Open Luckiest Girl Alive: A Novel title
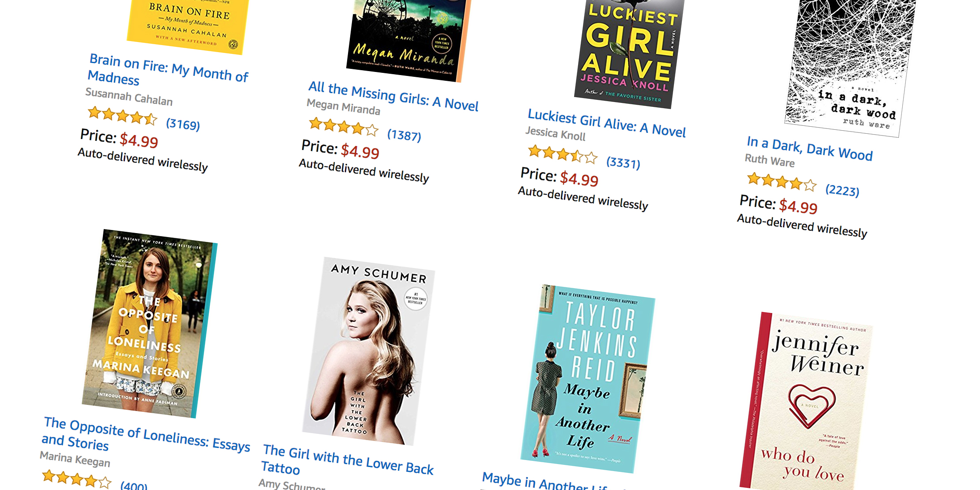Screen dimensions: 980x490 pyautogui.click(x=607, y=123)
